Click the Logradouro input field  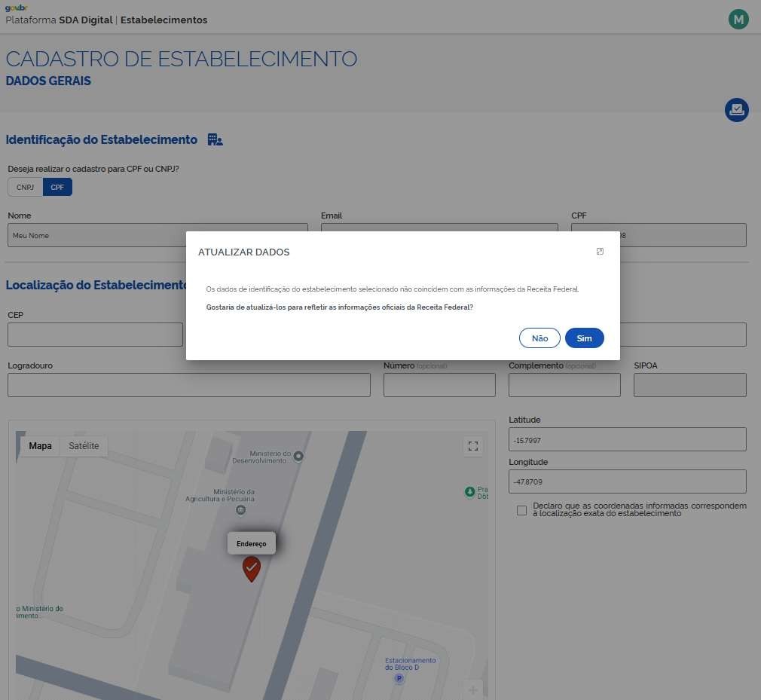(188, 385)
